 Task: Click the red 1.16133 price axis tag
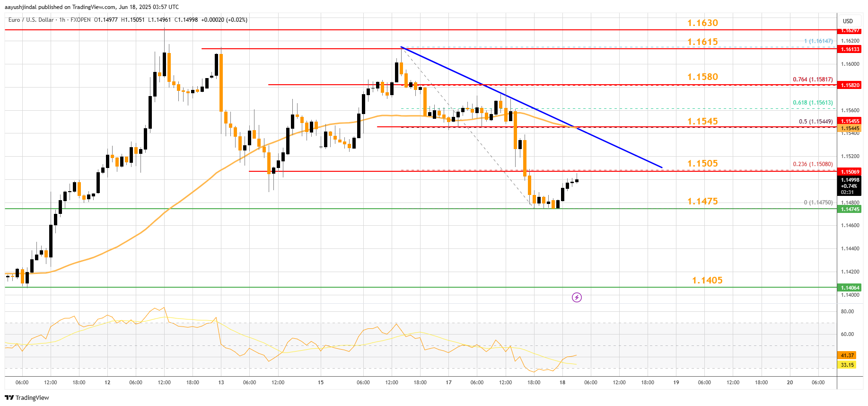tap(849, 49)
